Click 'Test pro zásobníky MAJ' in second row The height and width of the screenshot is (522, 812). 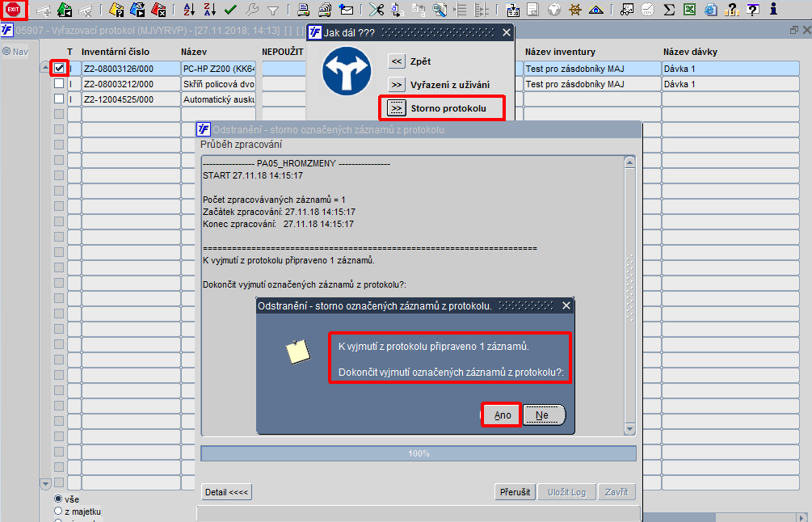point(592,84)
